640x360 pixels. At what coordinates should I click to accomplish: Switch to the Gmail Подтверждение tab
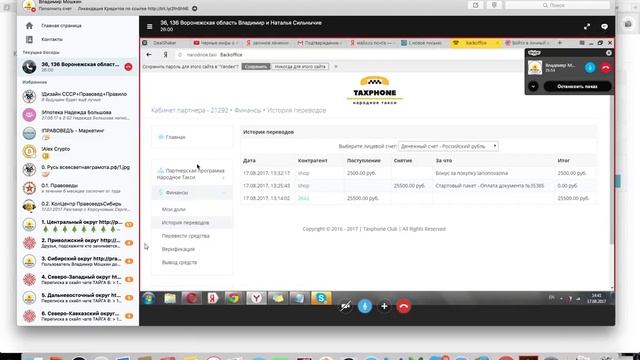coord(320,43)
